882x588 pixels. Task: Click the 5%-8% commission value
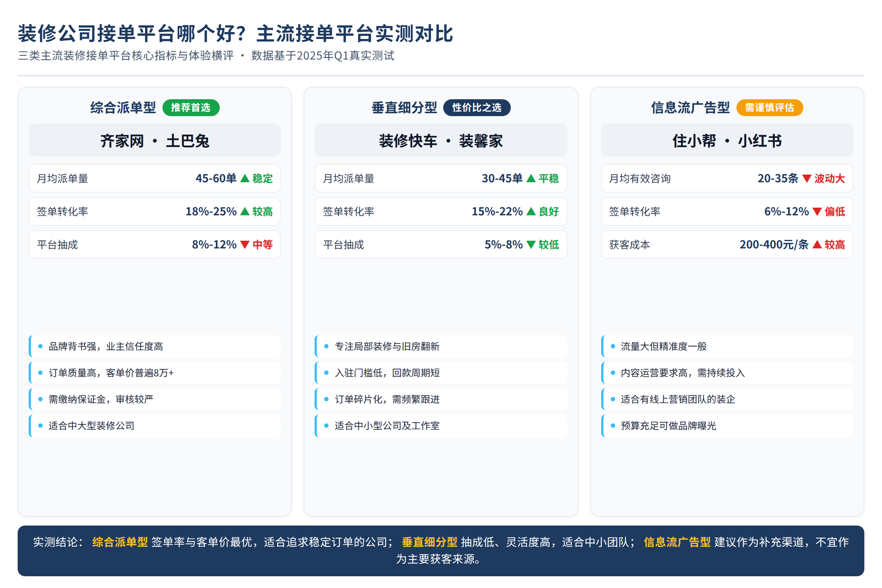click(503, 244)
